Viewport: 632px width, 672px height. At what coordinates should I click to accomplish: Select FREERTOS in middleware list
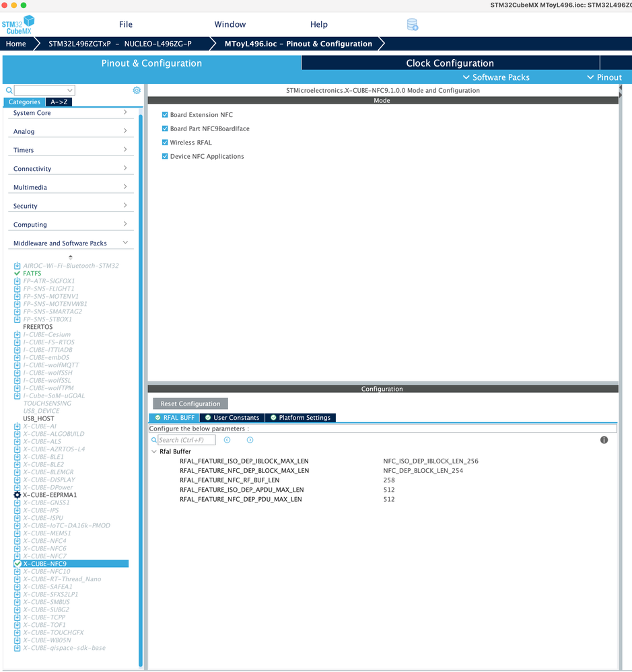(38, 327)
